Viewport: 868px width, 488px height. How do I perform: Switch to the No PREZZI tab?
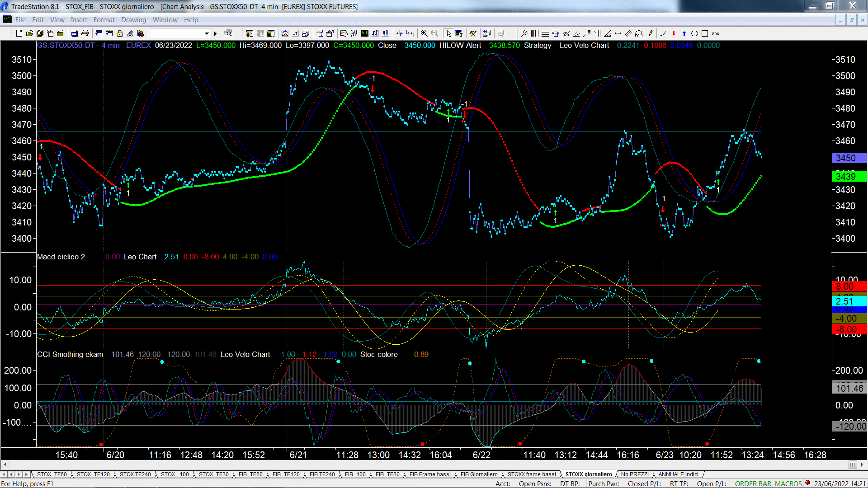pos(635,474)
